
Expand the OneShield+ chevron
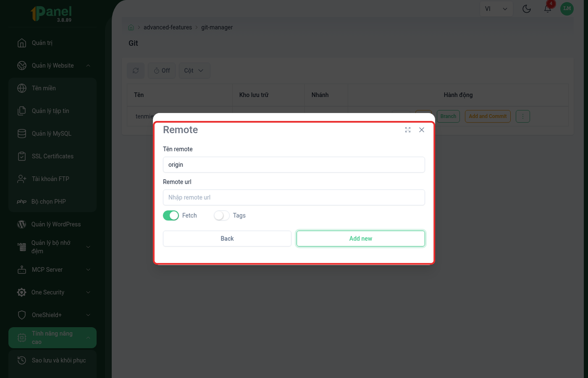(x=88, y=315)
